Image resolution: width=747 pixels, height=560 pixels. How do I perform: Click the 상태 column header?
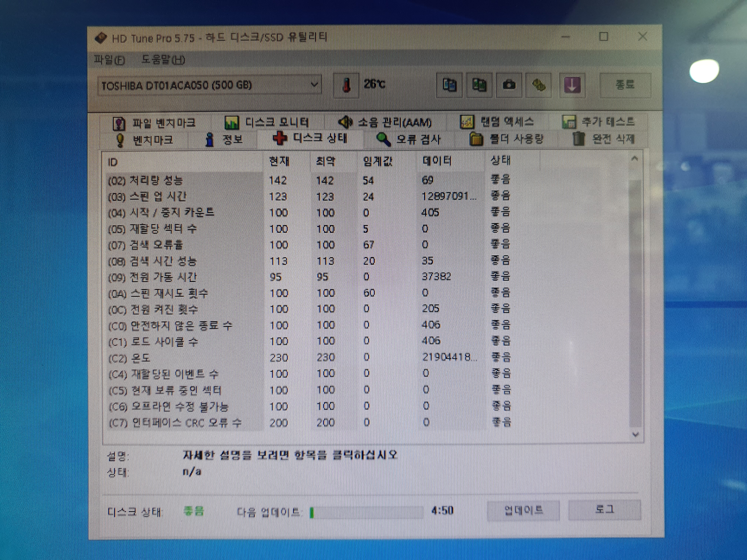pyautogui.click(x=500, y=161)
